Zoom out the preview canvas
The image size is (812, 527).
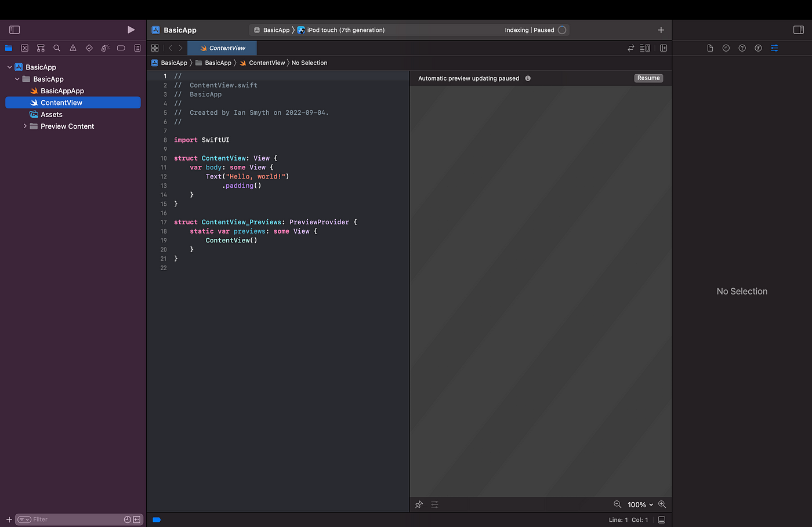[617, 504]
